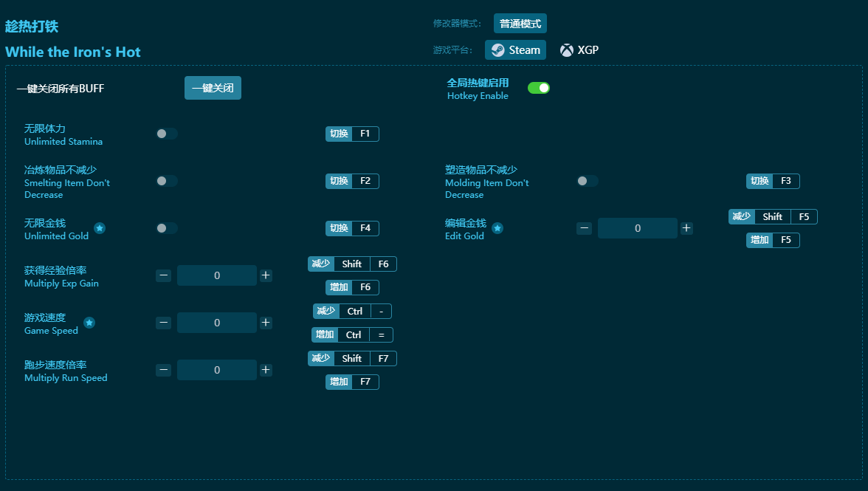Screen dimensions: 868x491
Task: Increase Multiply Run Speed with plus button
Action: coord(266,370)
